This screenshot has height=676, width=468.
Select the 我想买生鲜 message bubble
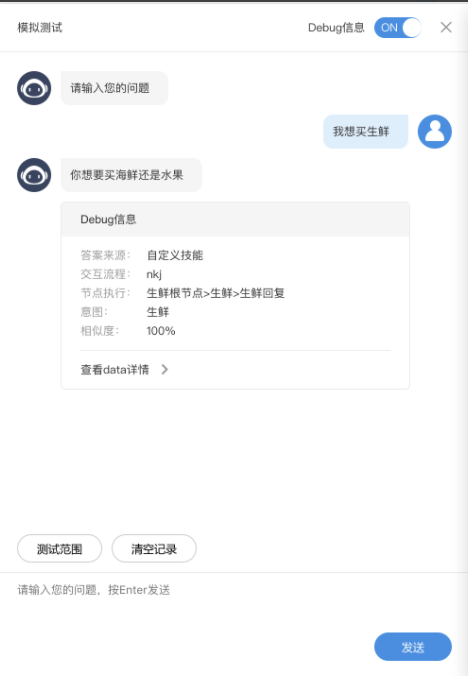365,131
